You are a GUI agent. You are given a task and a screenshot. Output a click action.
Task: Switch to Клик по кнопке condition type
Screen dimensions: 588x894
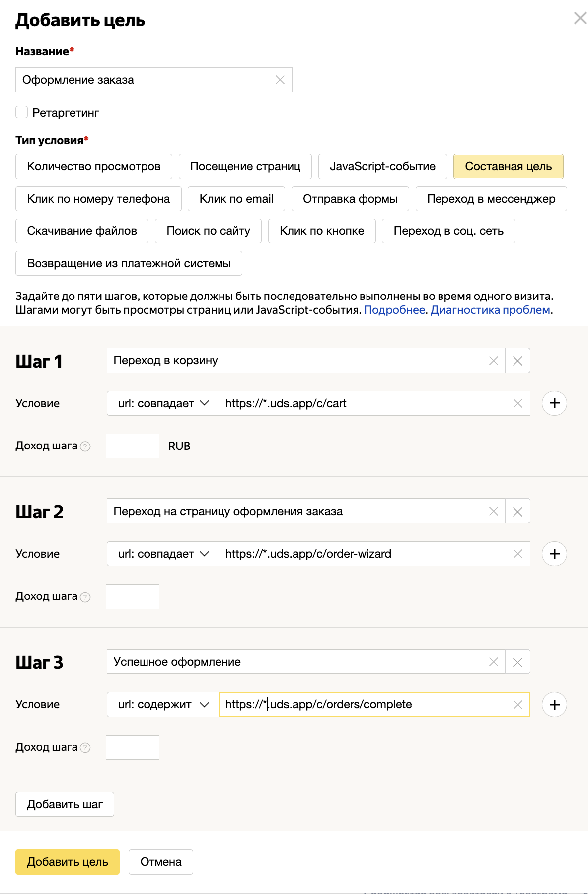pos(322,231)
